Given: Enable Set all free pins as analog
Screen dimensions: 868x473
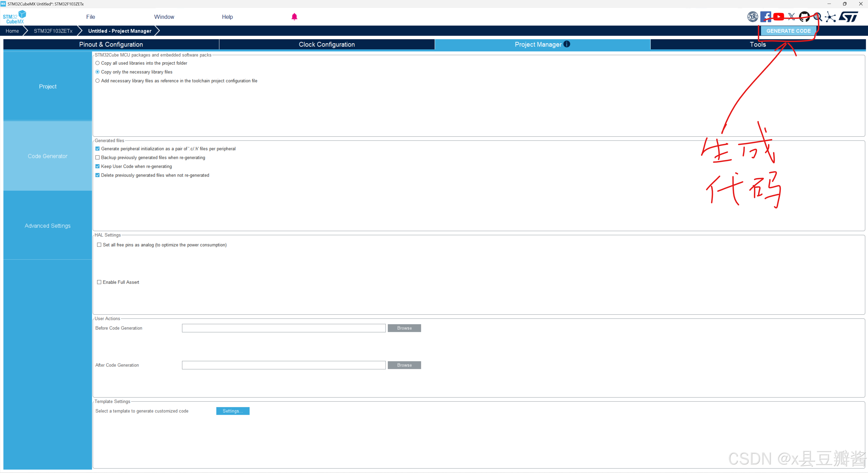Looking at the screenshot, I should pyautogui.click(x=99, y=245).
